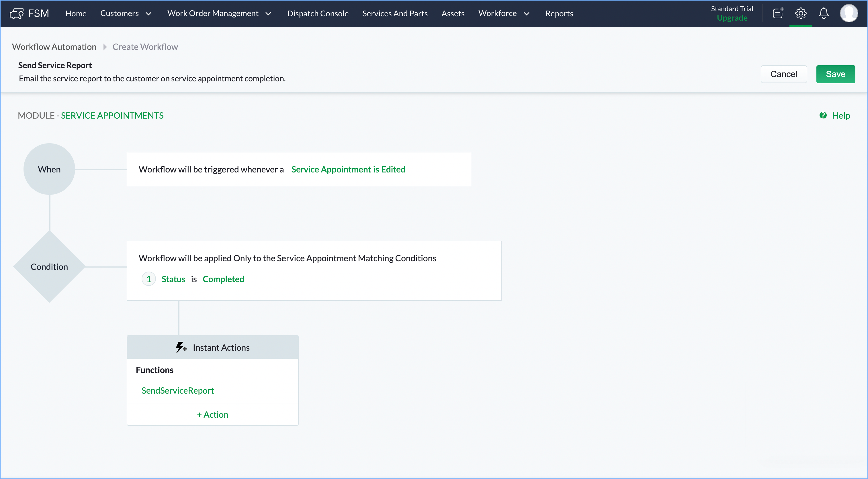Expand the Workforce dropdown arrow
Image resolution: width=868 pixels, height=479 pixels.
[526, 13]
